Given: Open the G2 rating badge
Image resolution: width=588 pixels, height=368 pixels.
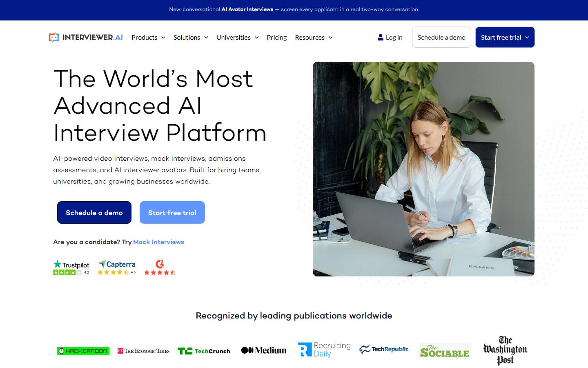Looking at the screenshot, I should click(x=160, y=267).
